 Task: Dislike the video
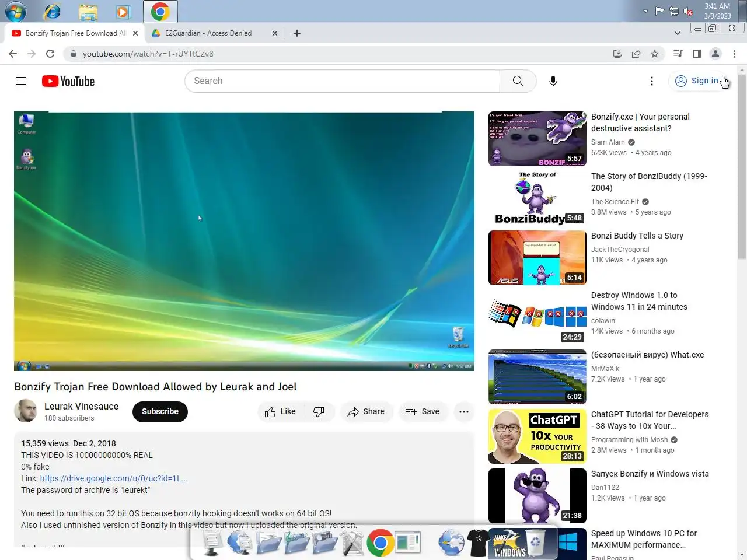pos(319,411)
